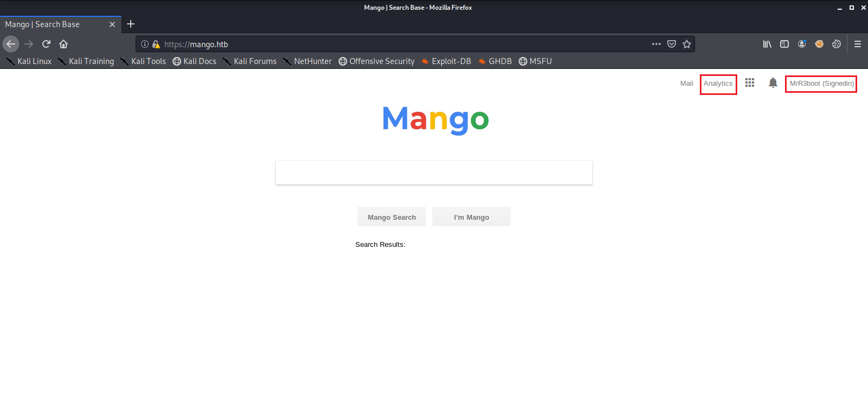Click the Search Results: text

coord(380,245)
